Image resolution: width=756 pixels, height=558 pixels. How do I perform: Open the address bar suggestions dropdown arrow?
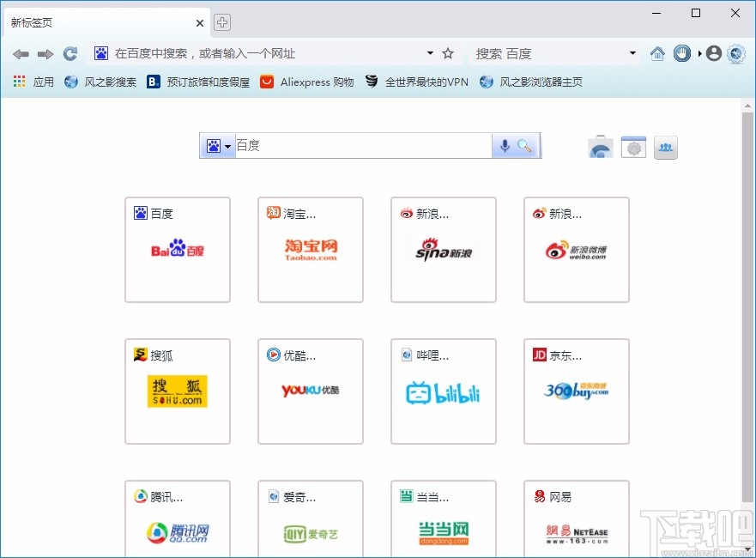[x=430, y=52]
